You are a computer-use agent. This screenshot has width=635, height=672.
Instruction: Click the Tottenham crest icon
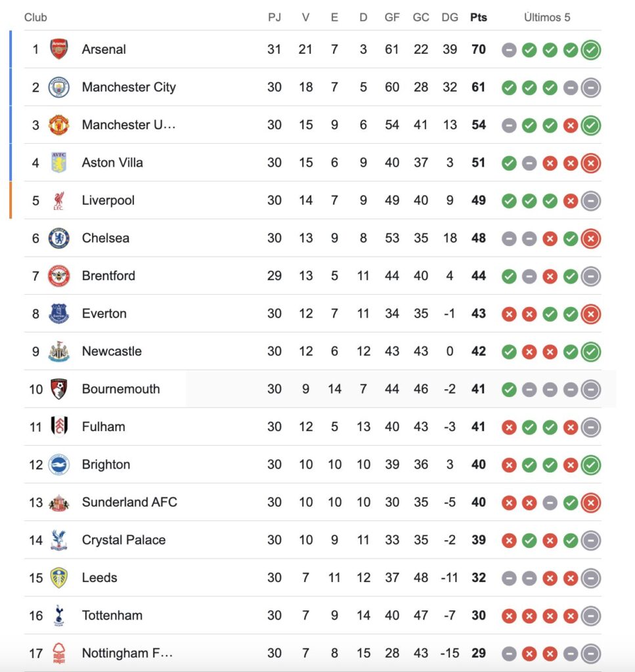59,616
